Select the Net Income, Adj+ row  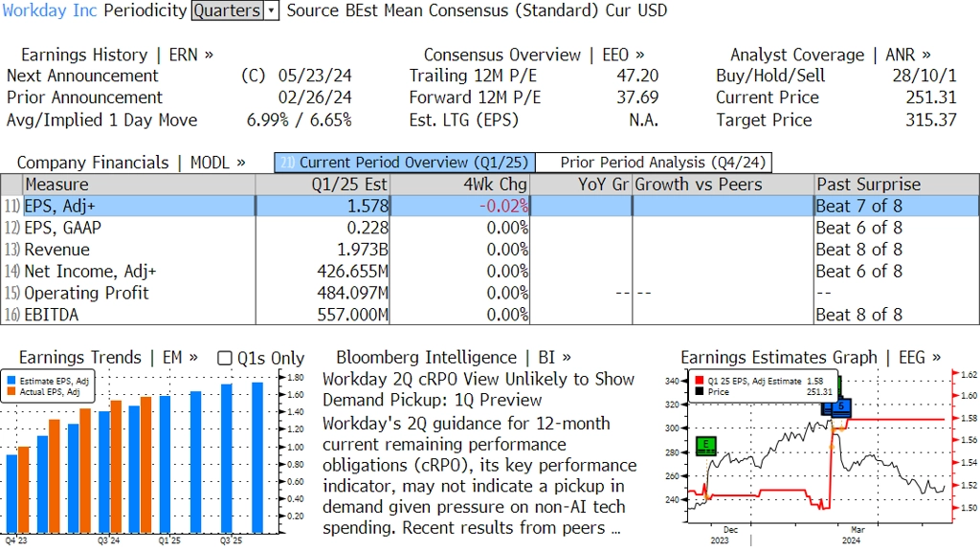point(490,272)
